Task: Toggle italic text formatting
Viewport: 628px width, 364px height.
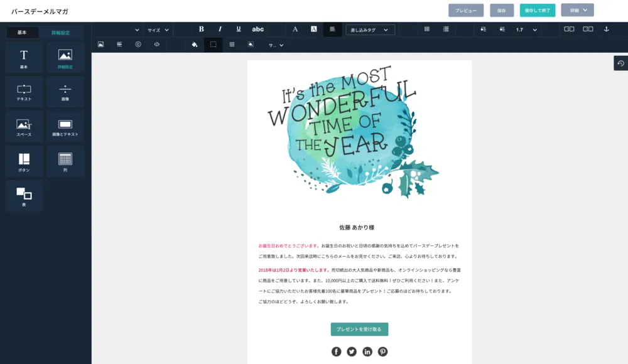Action: [x=220, y=29]
